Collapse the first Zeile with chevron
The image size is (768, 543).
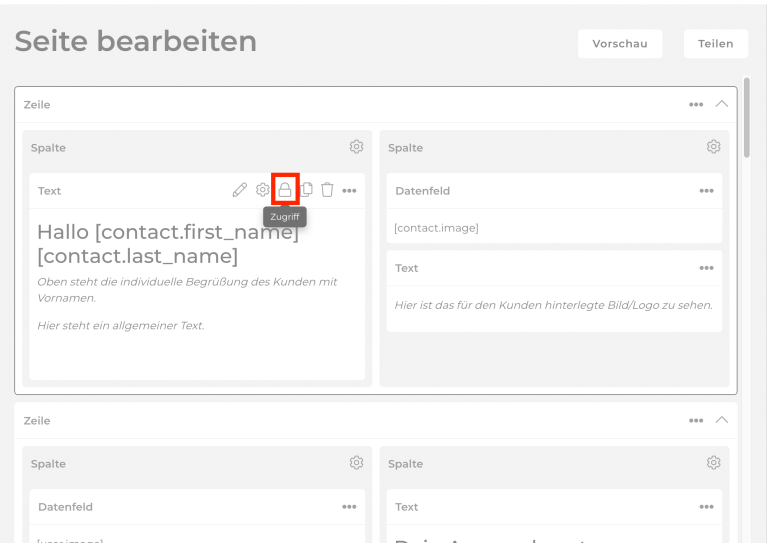(x=722, y=104)
